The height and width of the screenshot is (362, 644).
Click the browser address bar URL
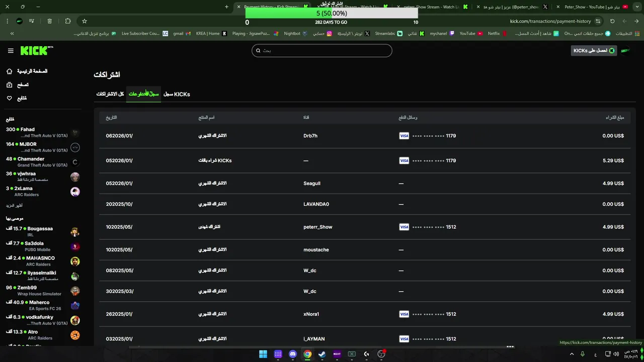550,21
